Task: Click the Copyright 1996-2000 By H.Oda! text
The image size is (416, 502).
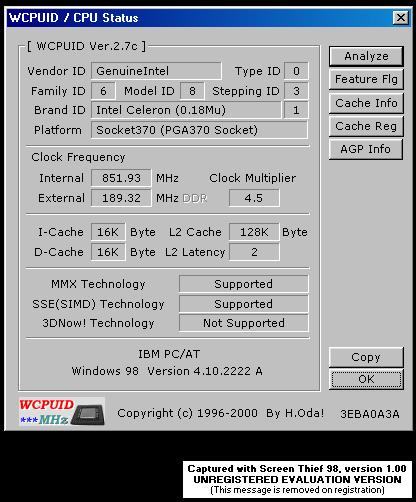Action: [x=220, y=413]
